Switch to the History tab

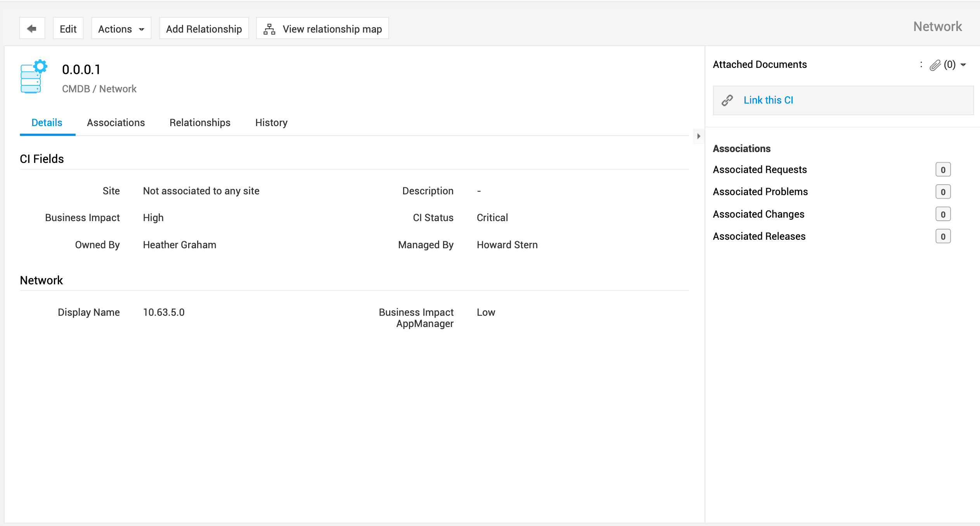pyautogui.click(x=271, y=123)
